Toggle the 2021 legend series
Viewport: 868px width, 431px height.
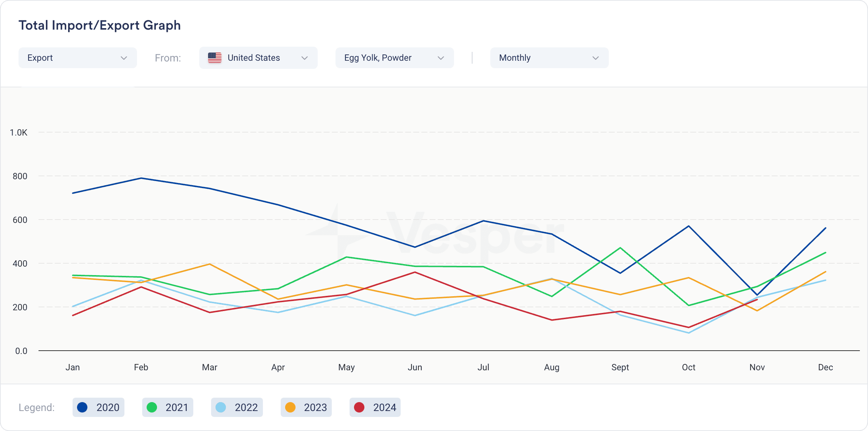(x=168, y=407)
